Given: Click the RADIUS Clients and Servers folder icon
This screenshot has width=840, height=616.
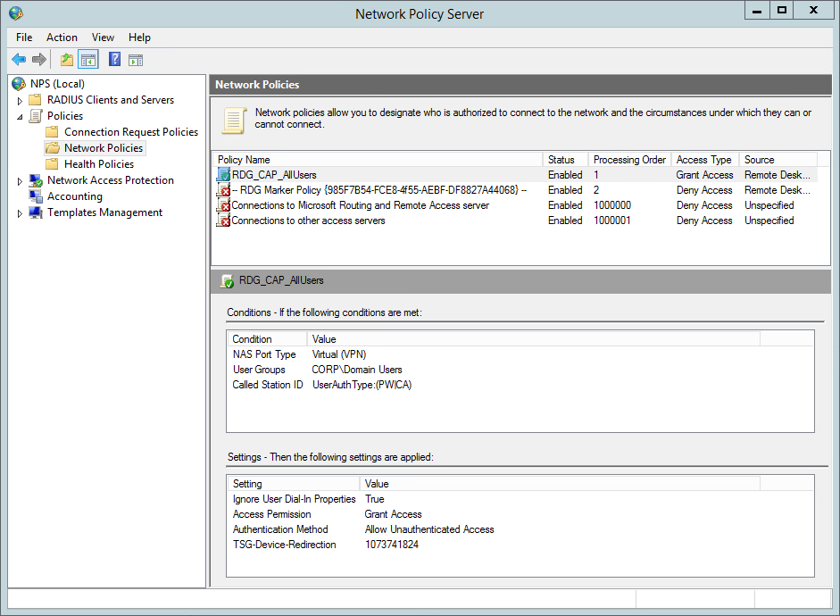Looking at the screenshot, I should (x=35, y=100).
